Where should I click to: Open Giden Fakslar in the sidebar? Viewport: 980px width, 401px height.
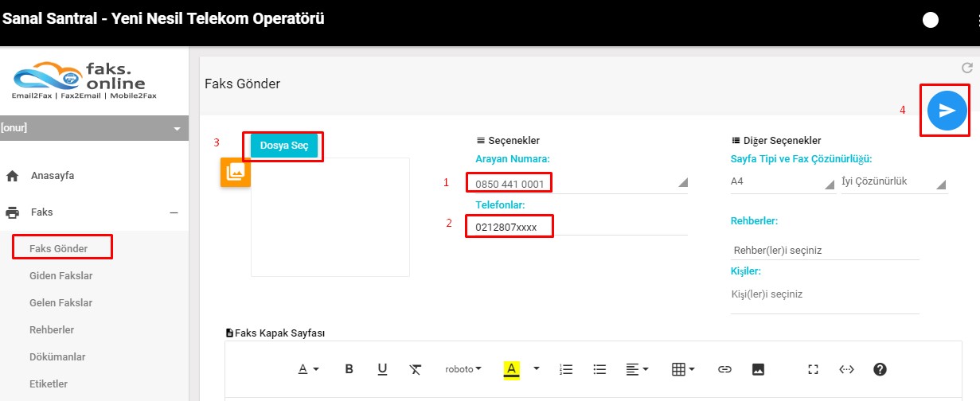tap(61, 276)
